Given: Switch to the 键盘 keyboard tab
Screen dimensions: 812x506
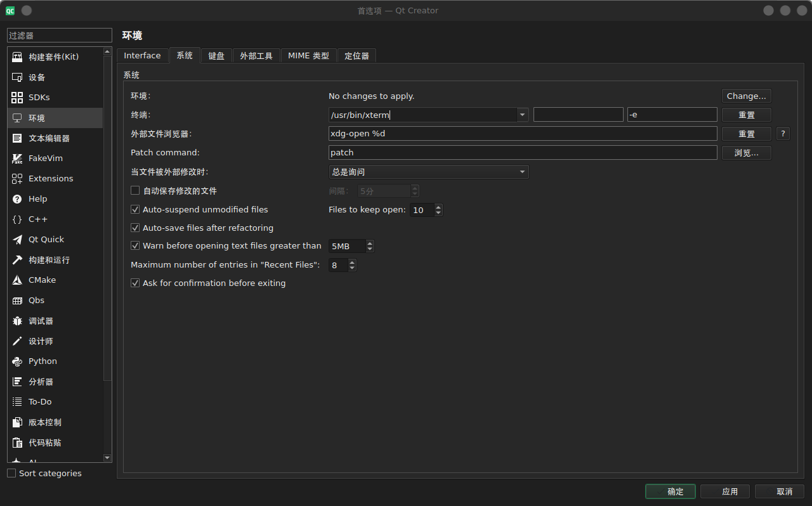Looking at the screenshot, I should [216, 56].
